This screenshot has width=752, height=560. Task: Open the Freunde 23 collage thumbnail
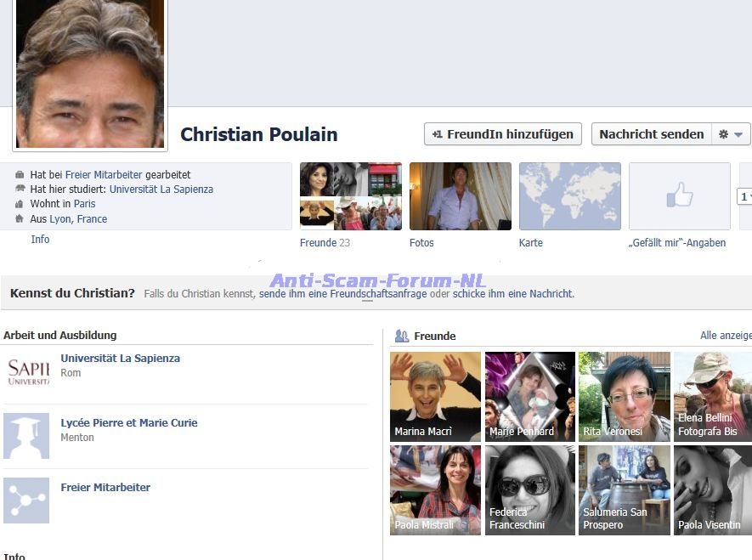click(350, 196)
